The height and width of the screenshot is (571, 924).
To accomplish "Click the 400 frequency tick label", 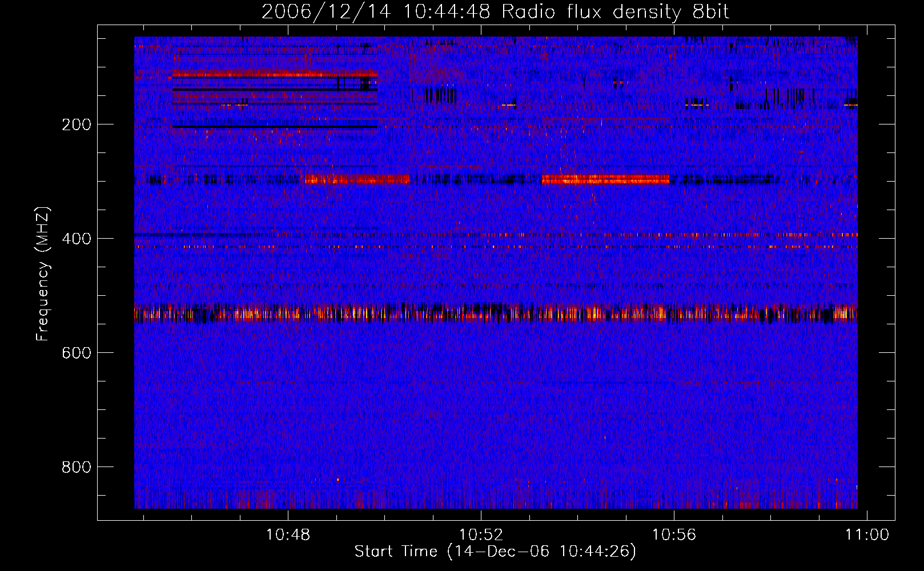I will (77, 239).
